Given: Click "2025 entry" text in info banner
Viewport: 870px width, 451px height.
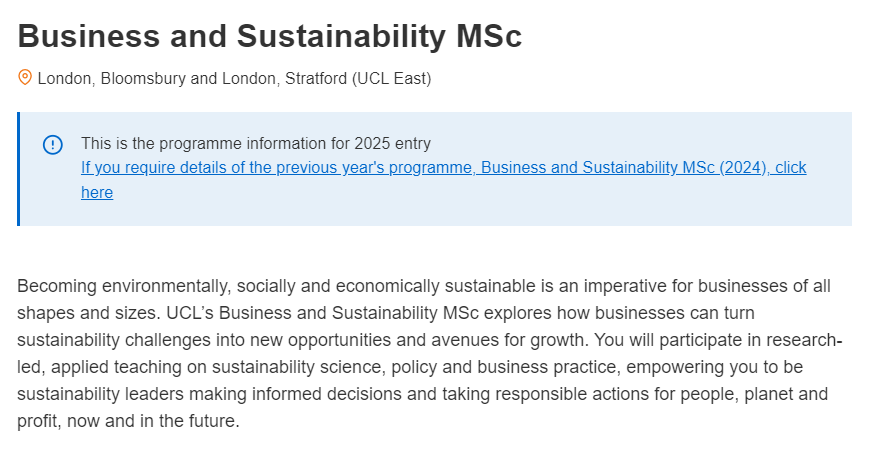Looking at the screenshot, I should tap(392, 143).
